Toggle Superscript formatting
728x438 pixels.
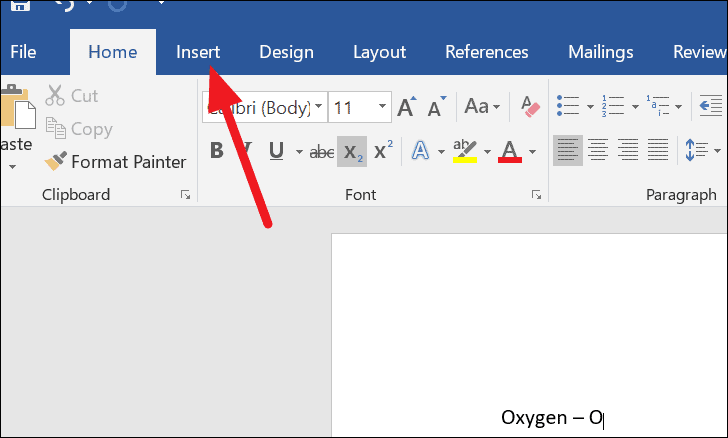[384, 151]
